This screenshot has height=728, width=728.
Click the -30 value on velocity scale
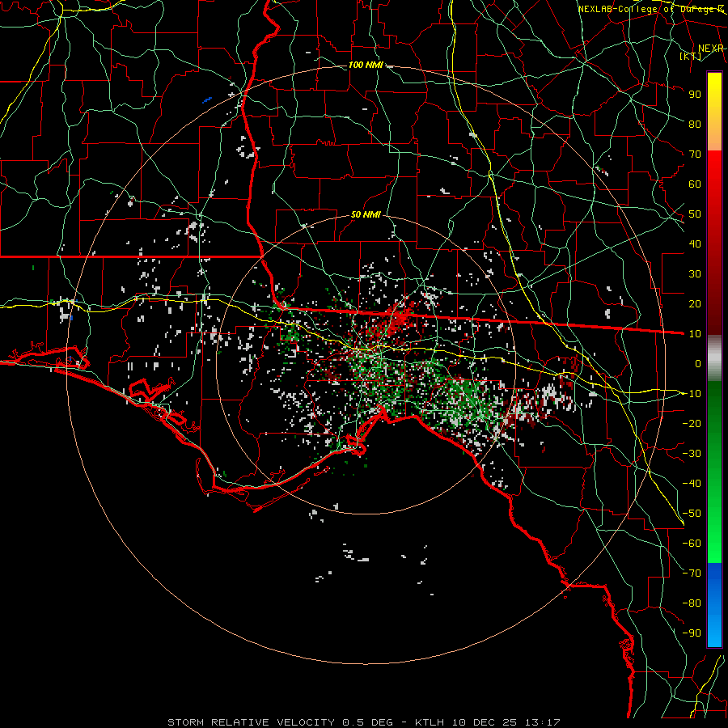pyautogui.click(x=692, y=454)
